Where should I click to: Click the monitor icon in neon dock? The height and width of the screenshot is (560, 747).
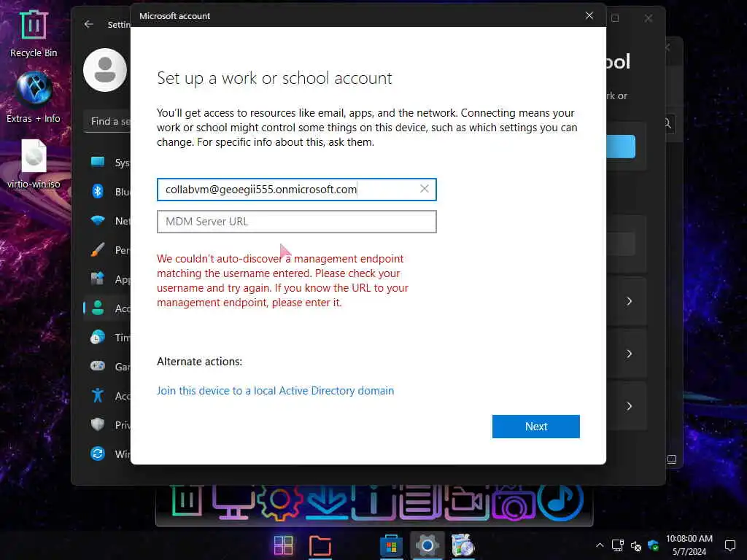[233, 502]
